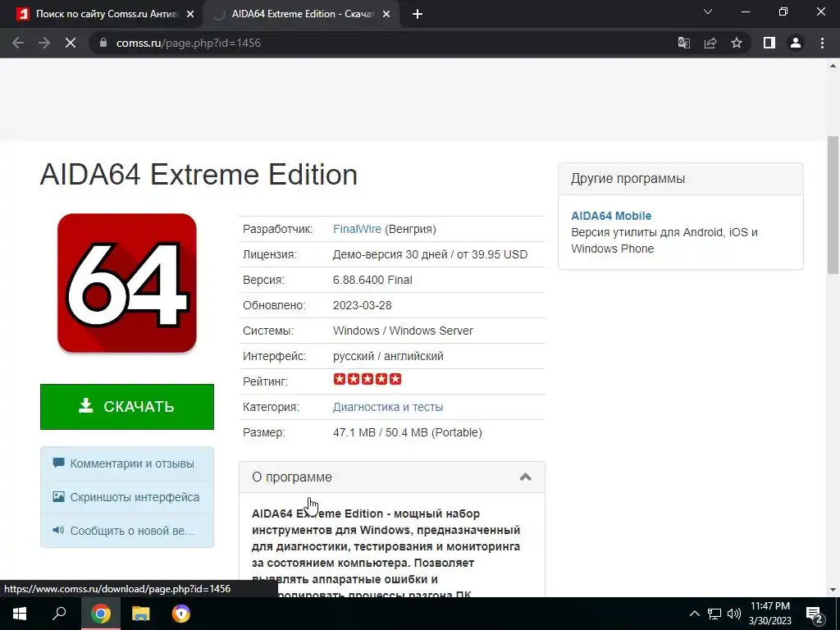The height and width of the screenshot is (630, 840).
Task: Stop the page loading with the X icon
Action: coord(71,43)
